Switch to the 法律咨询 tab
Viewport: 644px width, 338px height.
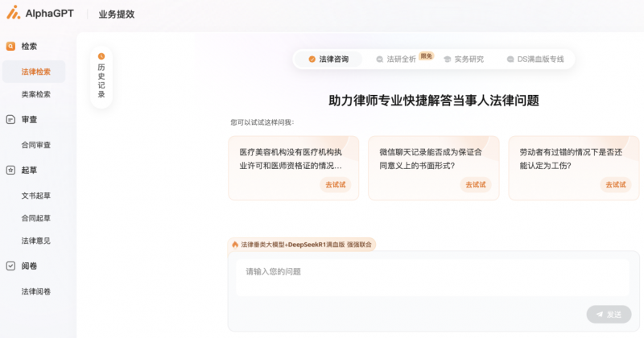tap(328, 59)
